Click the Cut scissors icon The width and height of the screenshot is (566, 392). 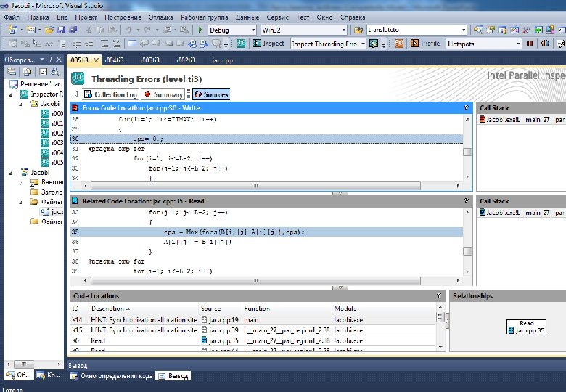point(89,30)
